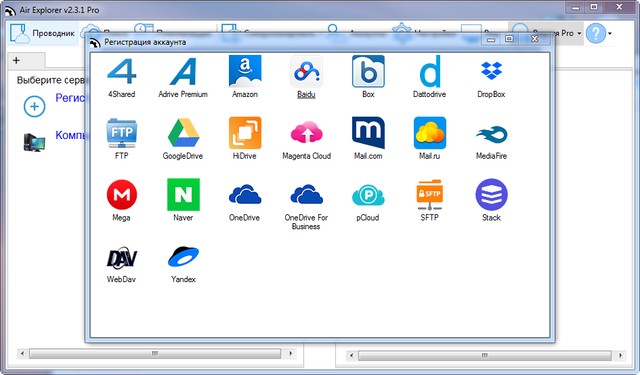Click the Компь… computer link
The height and width of the screenshot is (375, 640).
tap(70, 135)
